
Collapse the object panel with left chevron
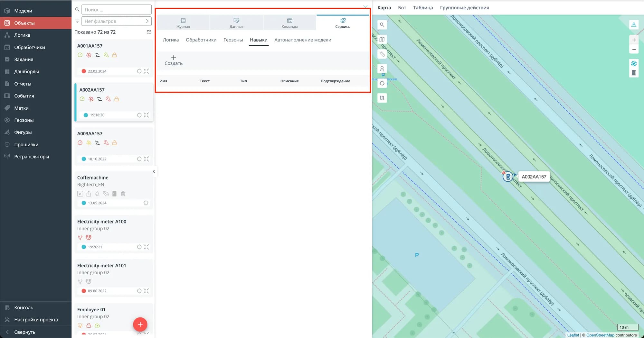(154, 171)
